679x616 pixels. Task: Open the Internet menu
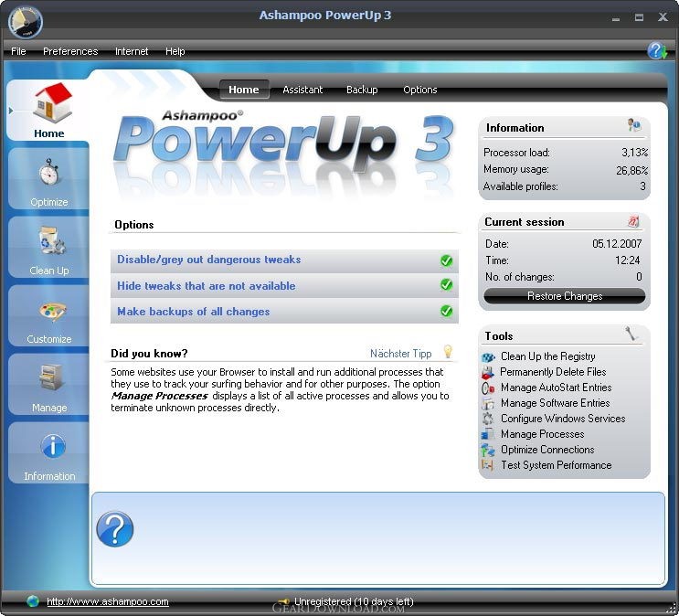click(132, 51)
